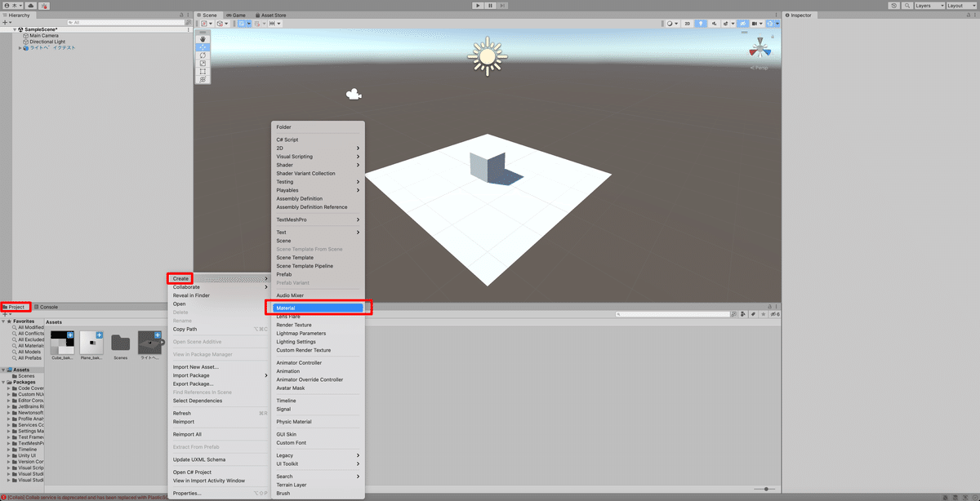This screenshot has width=980, height=501.
Task: Select the Scale tool
Action: click(x=203, y=63)
